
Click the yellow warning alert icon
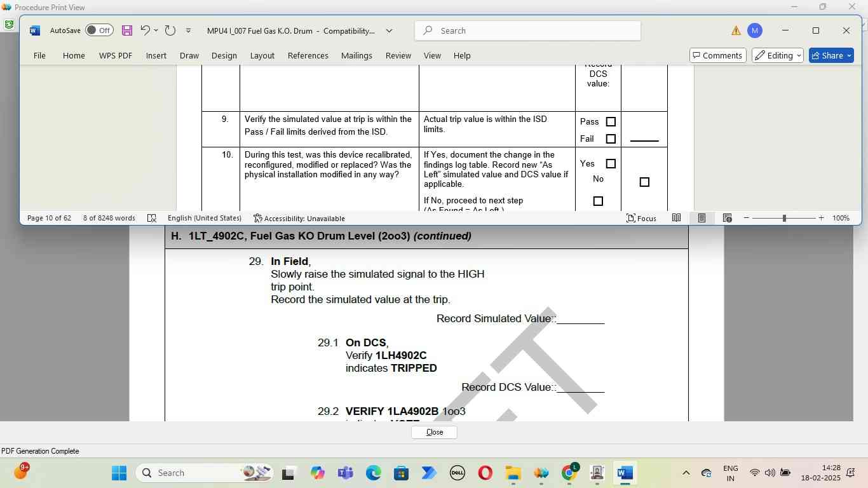[736, 30]
